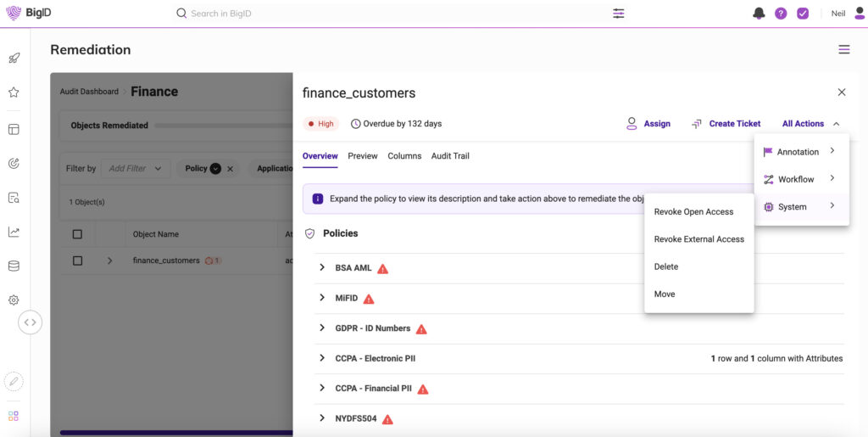This screenshot has width=868, height=437.
Task: Click the search filter sliders icon
Action: [619, 14]
